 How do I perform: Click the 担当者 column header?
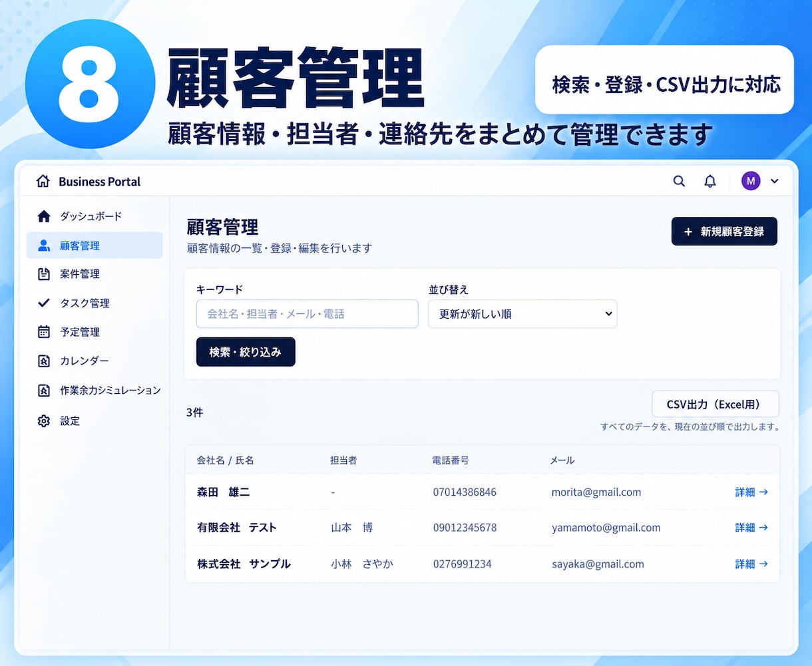pos(343,460)
